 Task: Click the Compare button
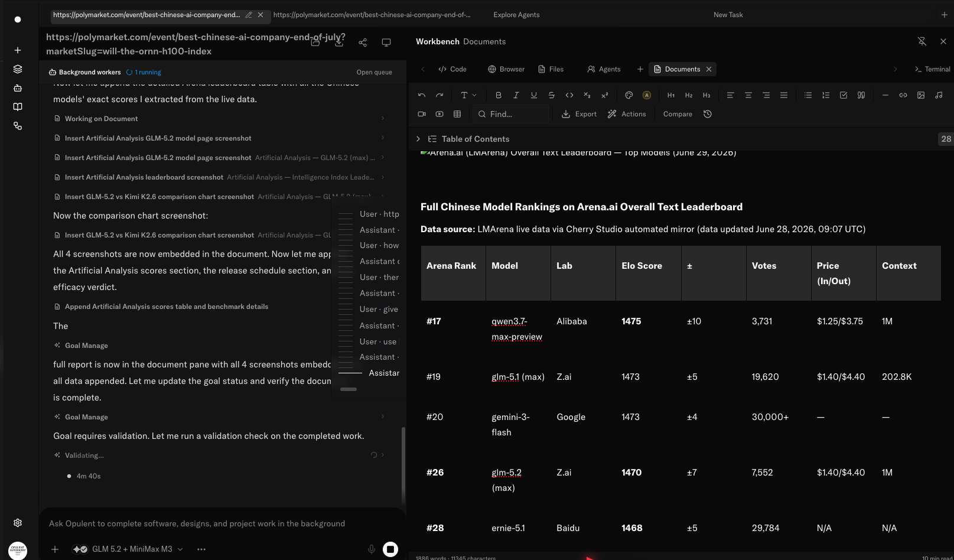[678, 114]
